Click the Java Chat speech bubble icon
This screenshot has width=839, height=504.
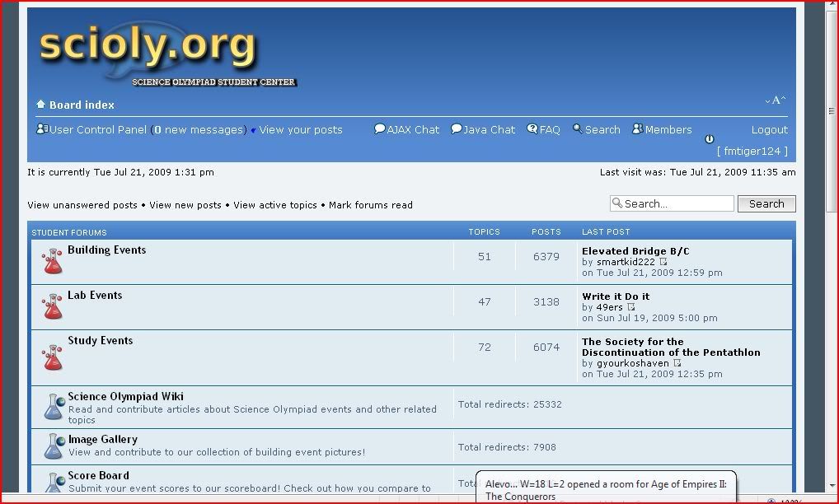[456, 128]
